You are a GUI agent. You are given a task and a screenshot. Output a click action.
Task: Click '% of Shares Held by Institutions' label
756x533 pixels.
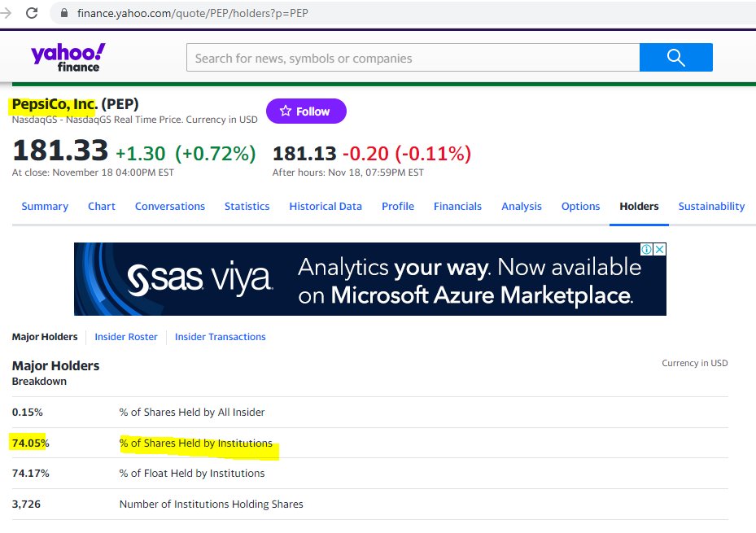[196, 443]
